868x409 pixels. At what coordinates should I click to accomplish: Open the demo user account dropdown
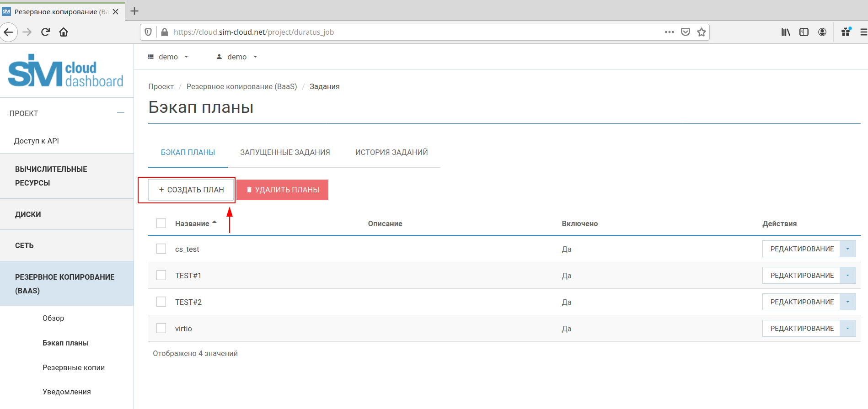point(237,57)
